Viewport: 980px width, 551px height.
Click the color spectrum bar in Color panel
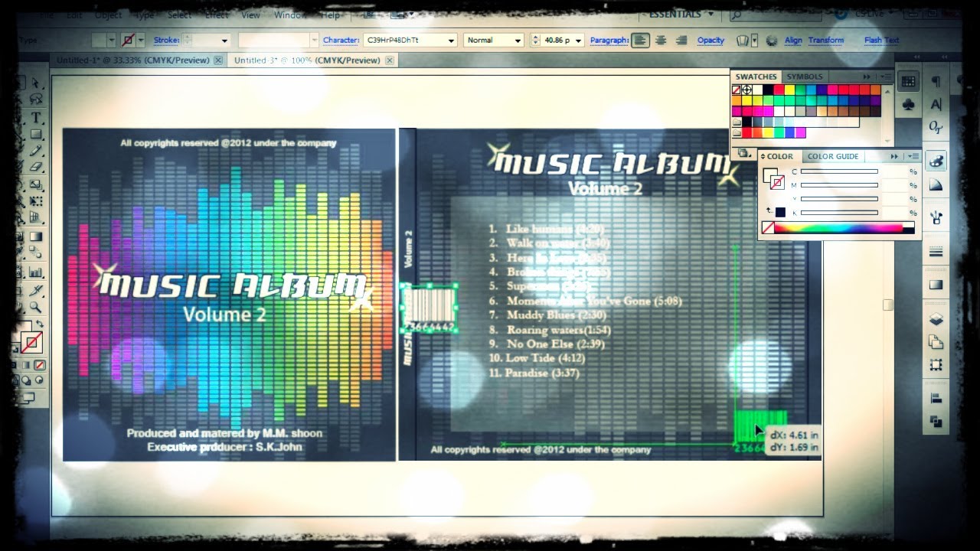pyautogui.click(x=844, y=228)
